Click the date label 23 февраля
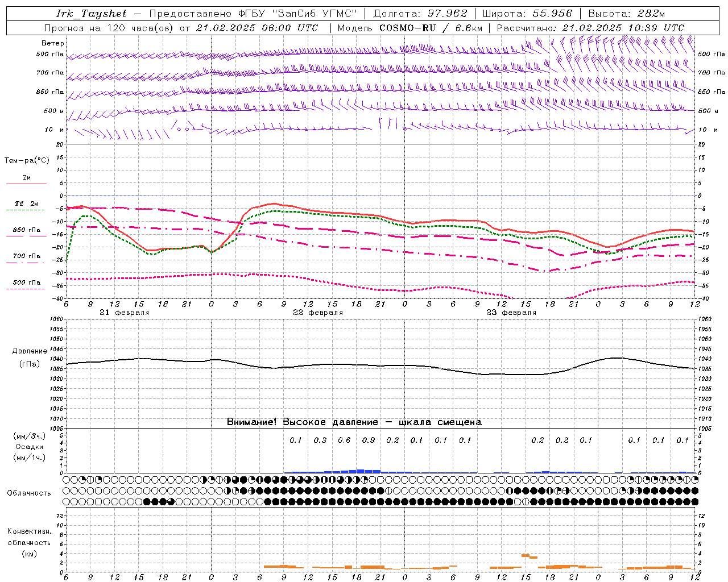Screen dimensions: 728x582 pyautogui.click(x=511, y=313)
